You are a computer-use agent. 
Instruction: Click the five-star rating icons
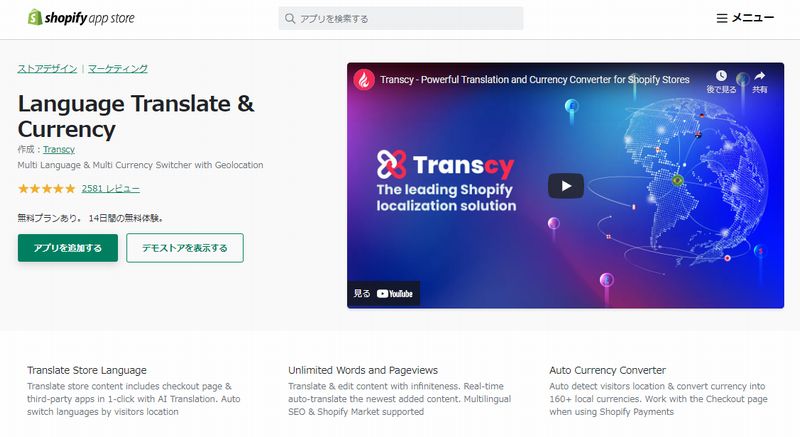click(46, 189)
